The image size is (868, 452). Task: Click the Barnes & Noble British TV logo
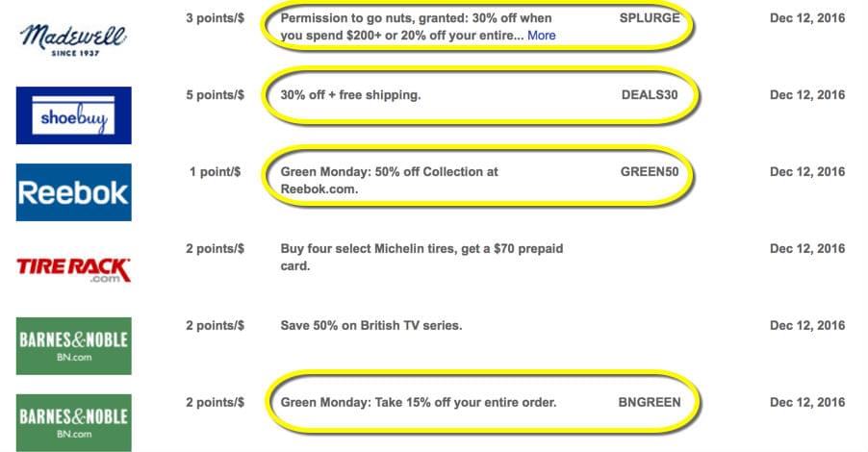74,346
